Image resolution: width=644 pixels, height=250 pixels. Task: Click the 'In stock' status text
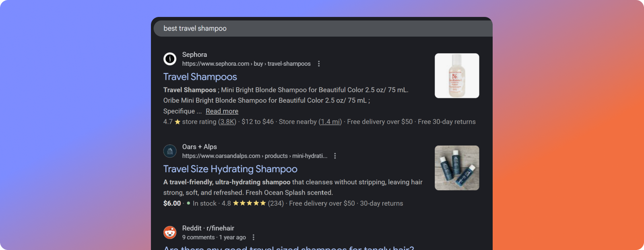point(204,203)
